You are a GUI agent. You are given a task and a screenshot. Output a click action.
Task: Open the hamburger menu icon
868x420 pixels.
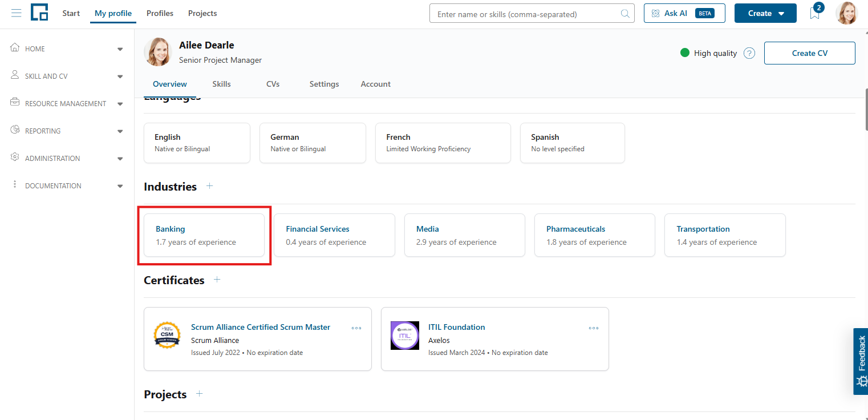tap(16, 13)
